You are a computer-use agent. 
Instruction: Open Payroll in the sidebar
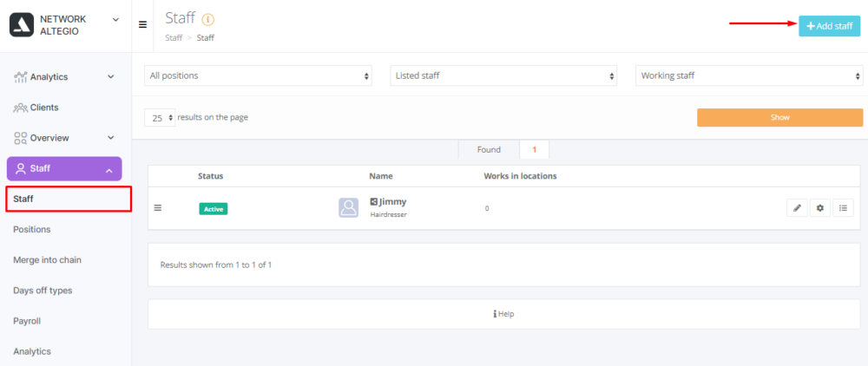coord(27,321)
